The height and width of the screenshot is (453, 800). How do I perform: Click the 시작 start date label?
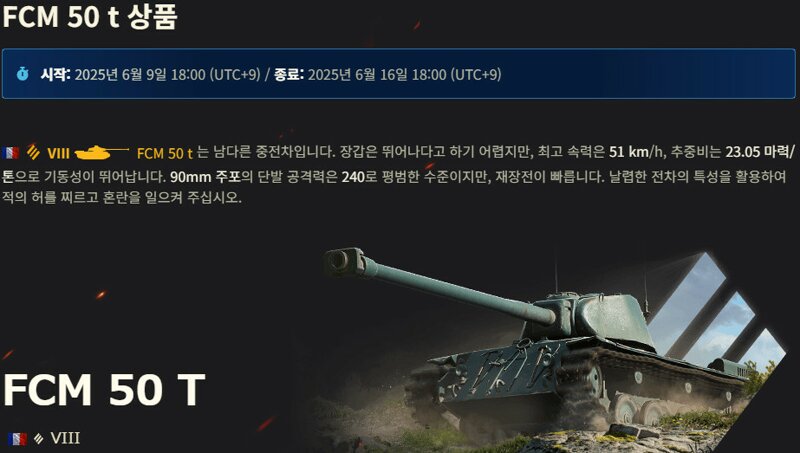point(55,74)
